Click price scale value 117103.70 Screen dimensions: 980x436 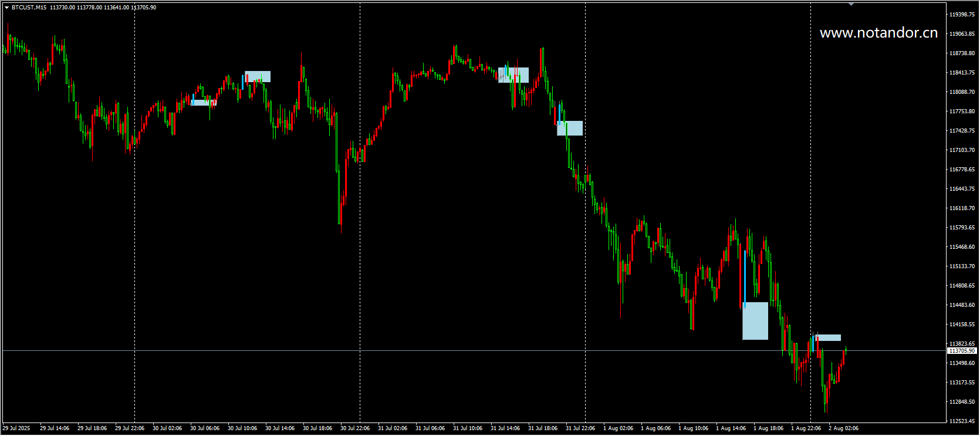coord(962,150)
